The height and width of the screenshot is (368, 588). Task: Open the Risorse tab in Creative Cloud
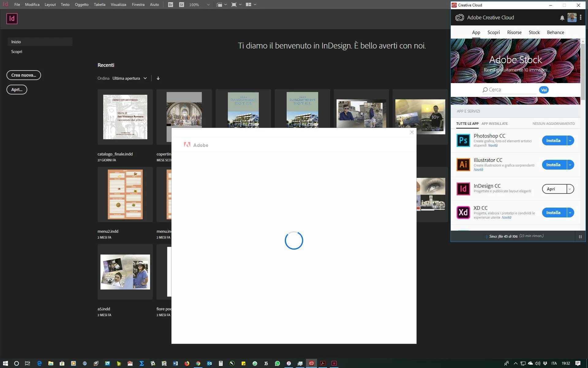(514, 33)
